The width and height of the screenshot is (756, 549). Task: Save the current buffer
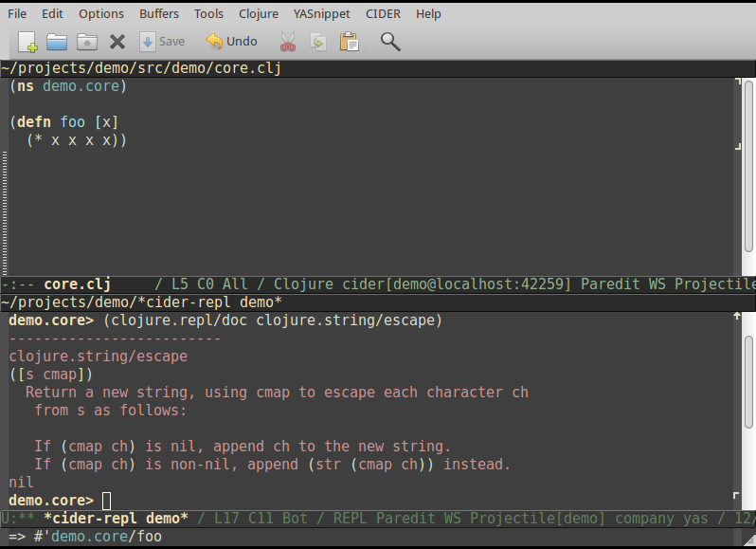(x=162, y=42)
